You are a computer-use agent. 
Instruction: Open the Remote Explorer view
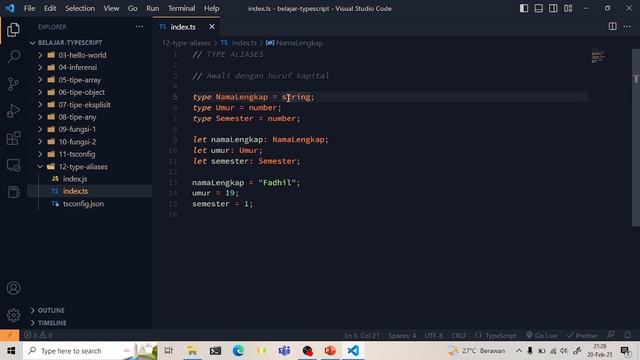[x=13, y=165]
